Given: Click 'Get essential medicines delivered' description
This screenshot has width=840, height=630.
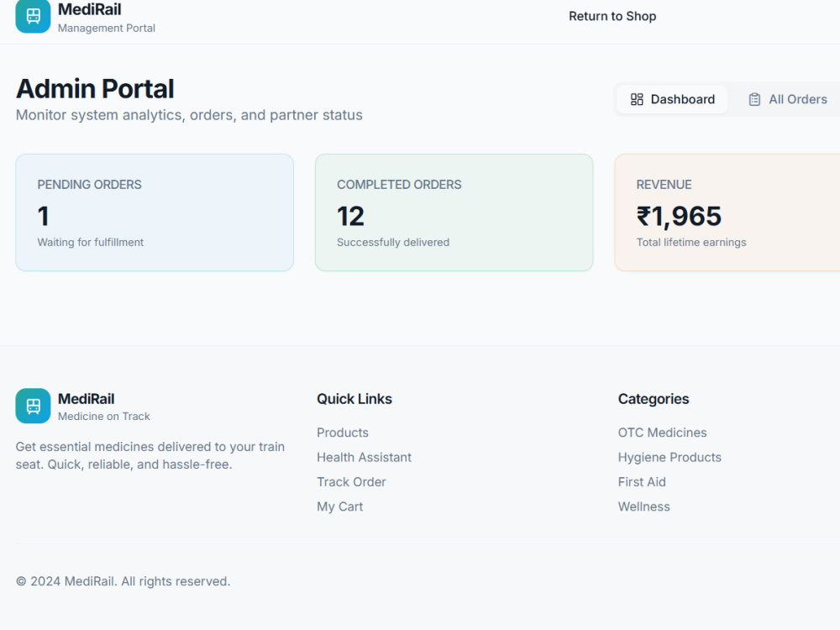Looking at the screenshot, I should point(150,455).
